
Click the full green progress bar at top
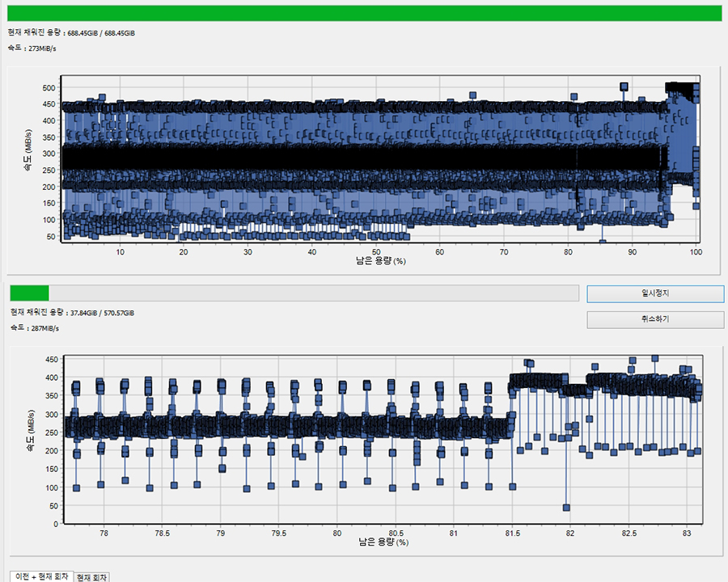(x=364, y=13)
